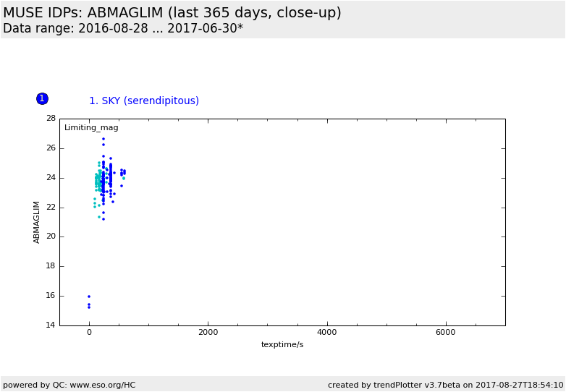Click the 0 tick on x-axis
This screenshot has width=566, height=392.
pyautogui.click(x=89, y=332)
